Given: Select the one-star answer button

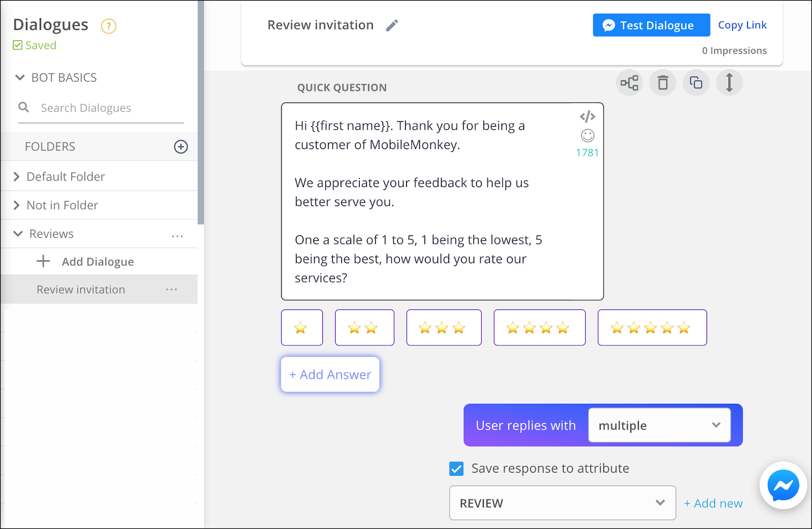Looking at the screenshot, I should tap(302, 328).
